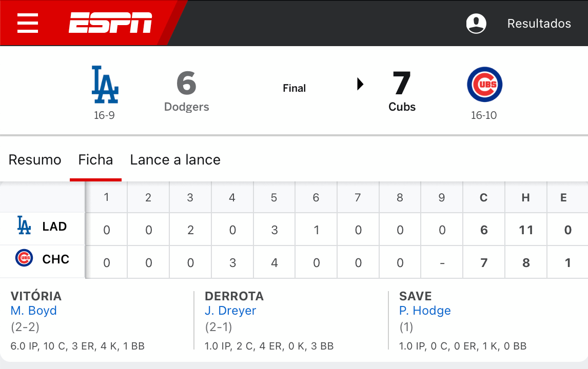Click the ESPN logo
The image size is (588, 369).
[x=110, y=23]
